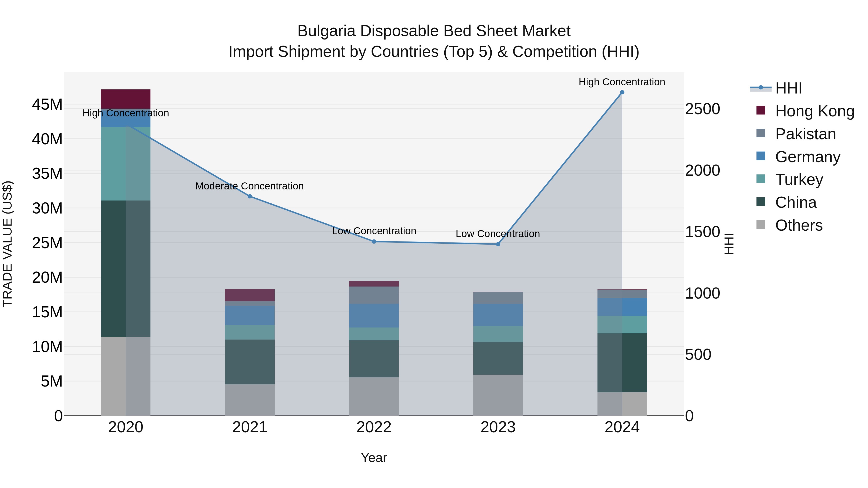Click the 2024 x-axis tick label
Viewport: 868px width, 488px height.
[x=622, y=427]
